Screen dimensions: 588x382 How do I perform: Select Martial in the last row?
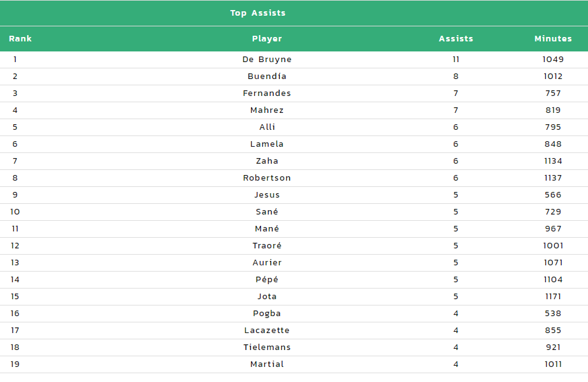click(x=267, y=364)
